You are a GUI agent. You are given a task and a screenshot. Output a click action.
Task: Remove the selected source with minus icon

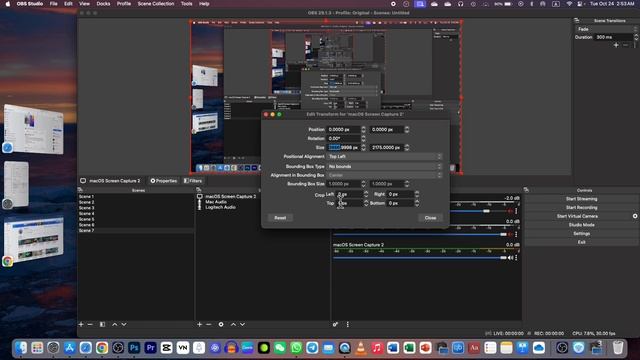(209, 324)
